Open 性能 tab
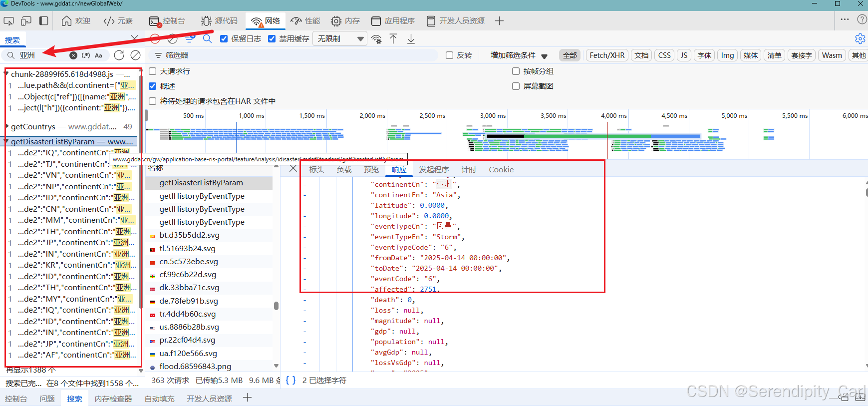The height and width of the screenshot is (406, 868). point(305,21)
